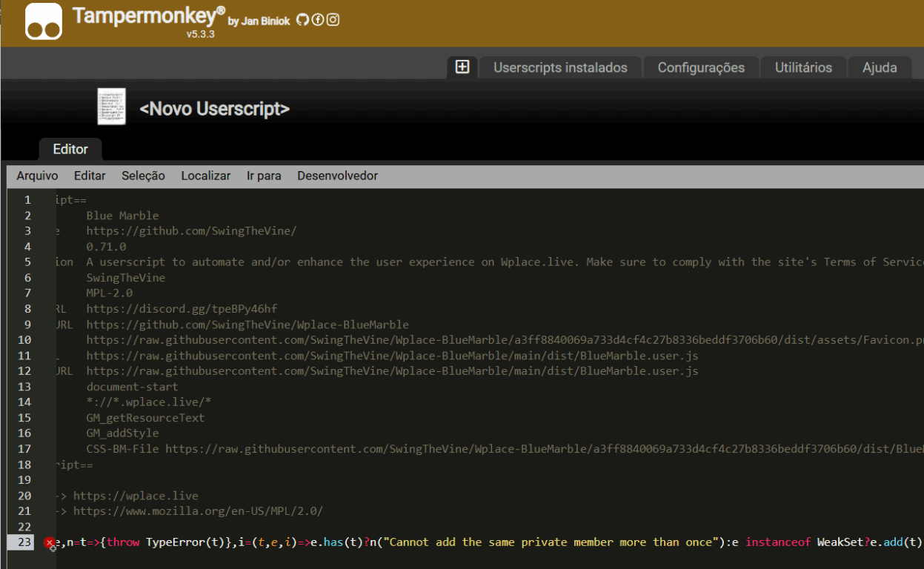924x569 pixels.
Task: Click the Tampermonkey title text
Action: 148,15
